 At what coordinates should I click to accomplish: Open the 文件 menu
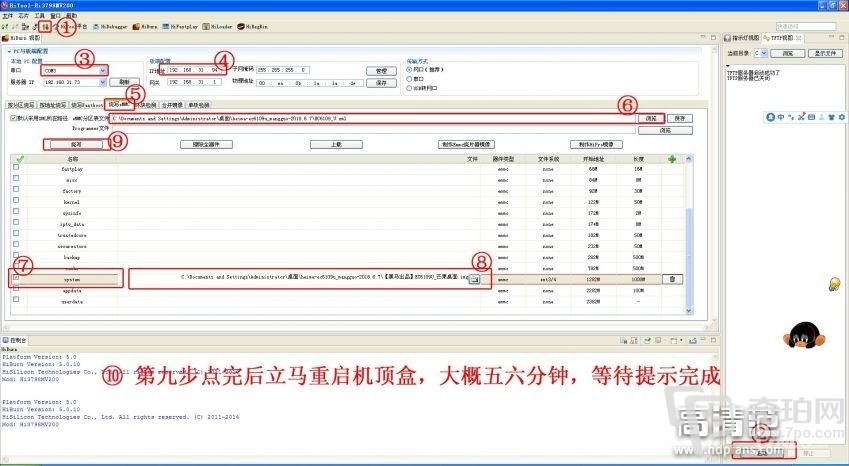7,16
